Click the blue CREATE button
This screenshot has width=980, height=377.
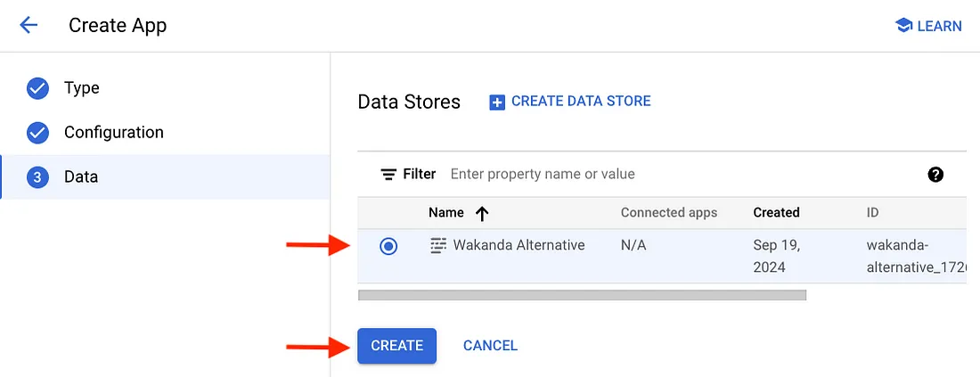tap(396, 346)
